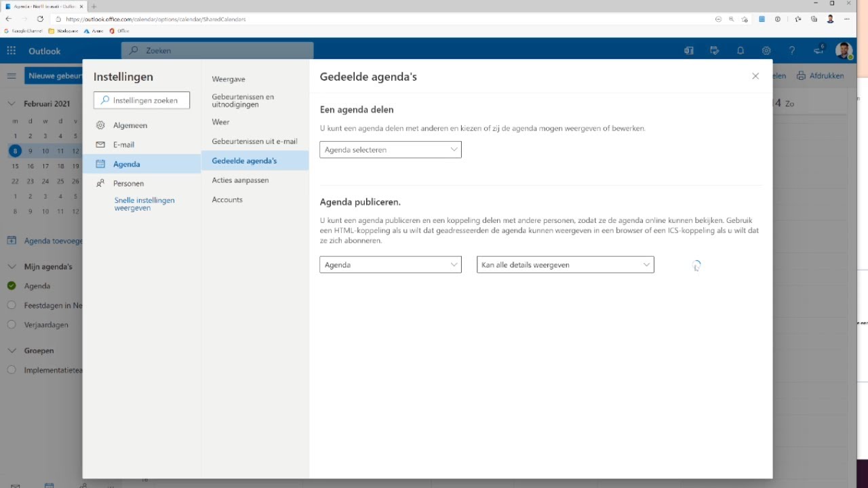Collapse the Februari 2021 mini calendar
868x488 pixels.
point(12,104)
